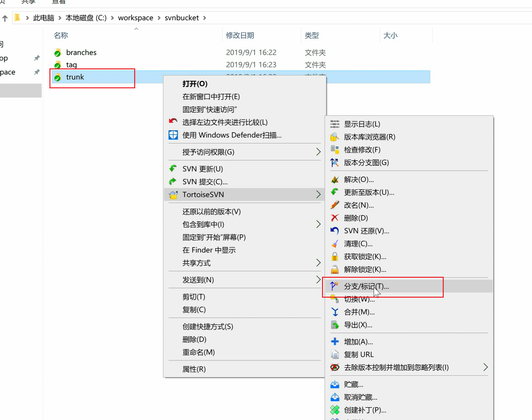Image resolution: width=532 pixels, height=420 pixels.
Task: Sort files by 类型 column header
Action: coord(312,35)
